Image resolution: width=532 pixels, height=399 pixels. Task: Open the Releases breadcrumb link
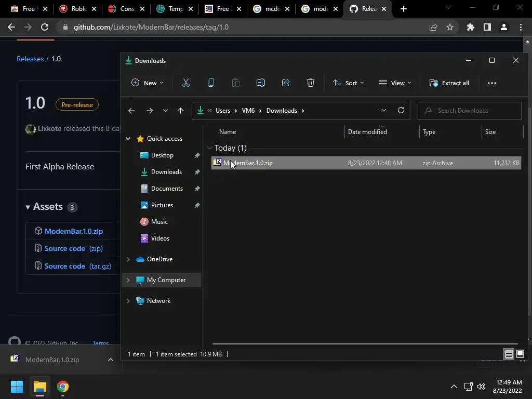30,59
